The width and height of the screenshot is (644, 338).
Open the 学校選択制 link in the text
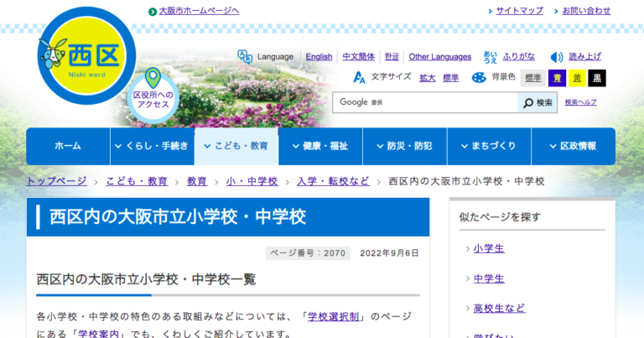[334, 317]
